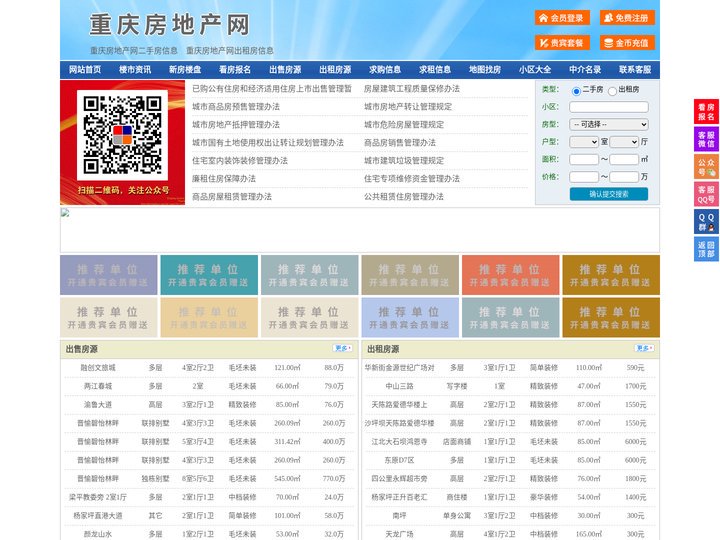
Task: Click the 公众号 orange side icon
Action: tap(706, 167)
